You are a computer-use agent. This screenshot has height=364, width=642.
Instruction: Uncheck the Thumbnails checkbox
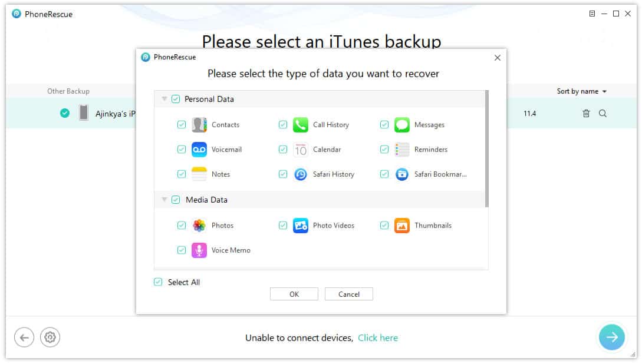pos(384,225)
